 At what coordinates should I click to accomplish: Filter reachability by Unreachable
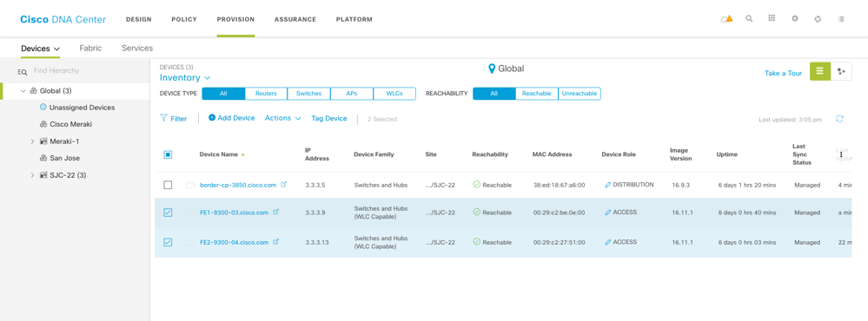pyautogui.click(x=580, y=94)
